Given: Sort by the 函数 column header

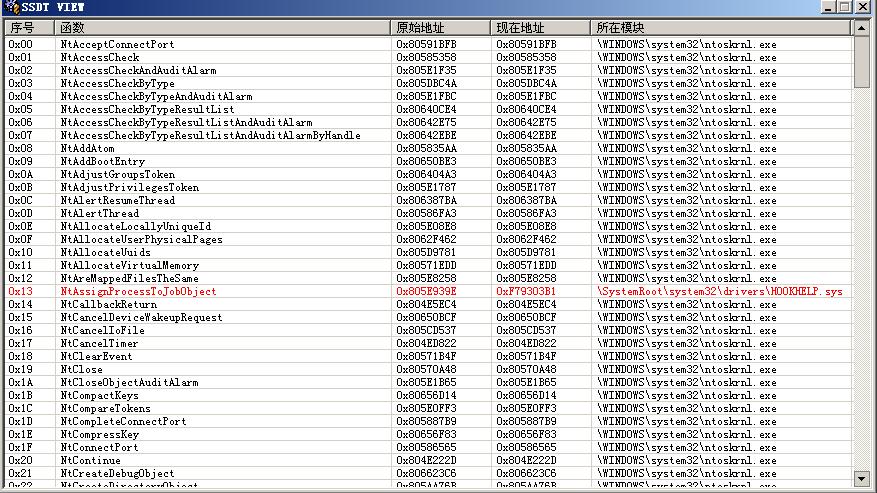Looking at the screenshot, I should click(x=222, y=27).
